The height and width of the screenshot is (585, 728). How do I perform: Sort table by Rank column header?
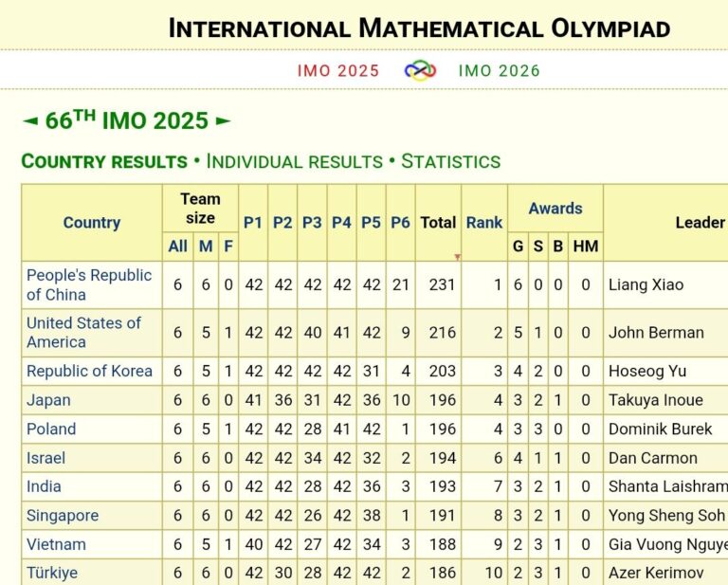coord(483,223)
